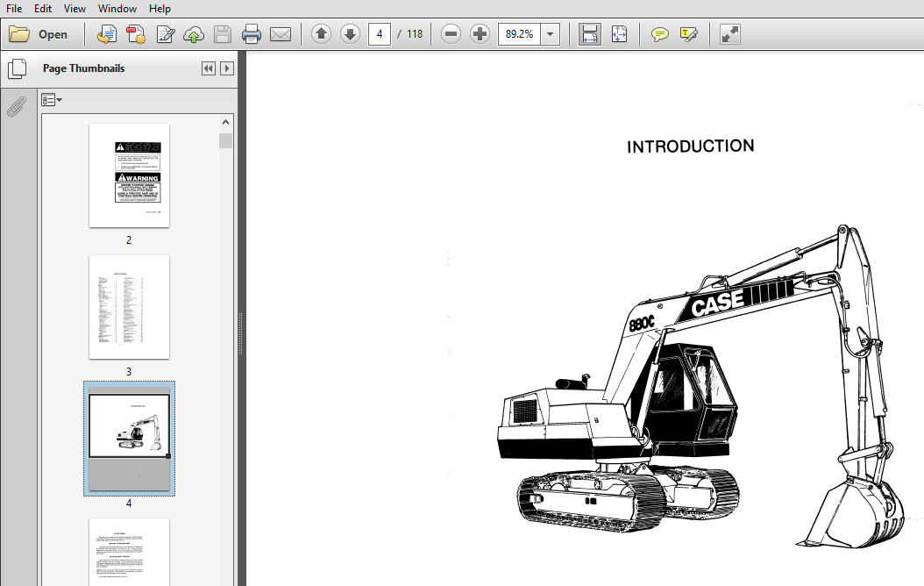Click the thumbnail panel scrollbar handle

tap(225, 140)
